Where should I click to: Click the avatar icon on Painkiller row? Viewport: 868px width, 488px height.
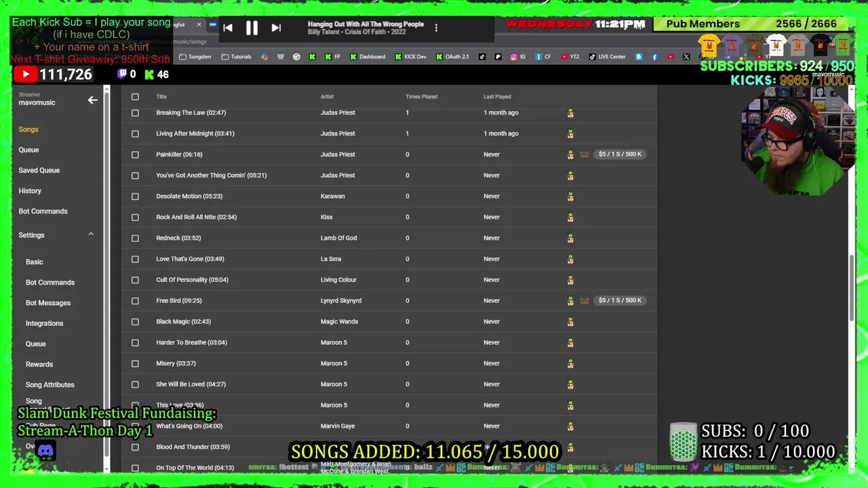pyautogui.click(x=570, y=155)
